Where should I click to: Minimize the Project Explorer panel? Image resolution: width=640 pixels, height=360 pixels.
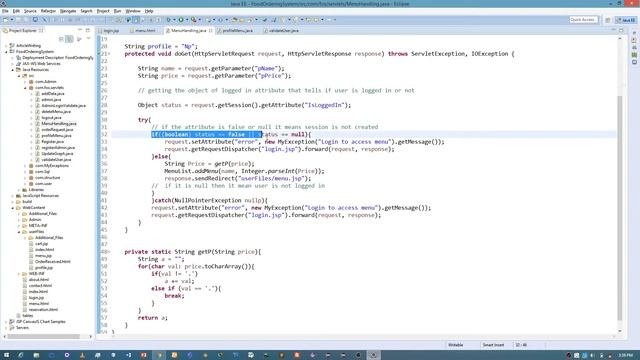click(80, 30)
